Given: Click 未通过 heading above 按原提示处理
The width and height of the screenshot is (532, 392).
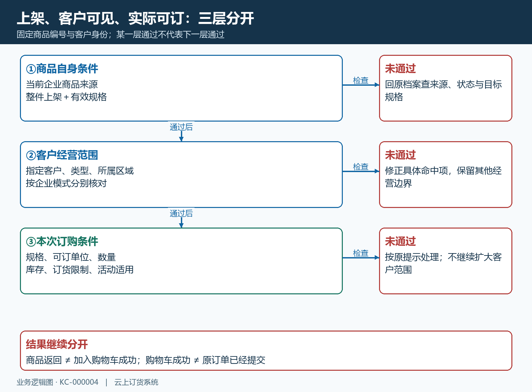Looking at the screenshot, I should click(x=400, y=242).
